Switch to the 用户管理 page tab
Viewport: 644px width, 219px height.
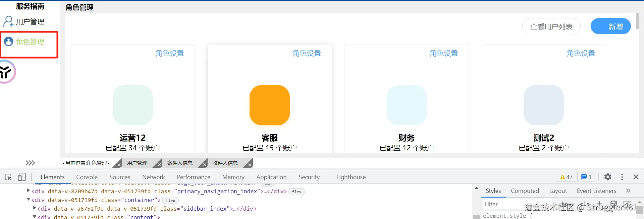[x=137, y=163]
